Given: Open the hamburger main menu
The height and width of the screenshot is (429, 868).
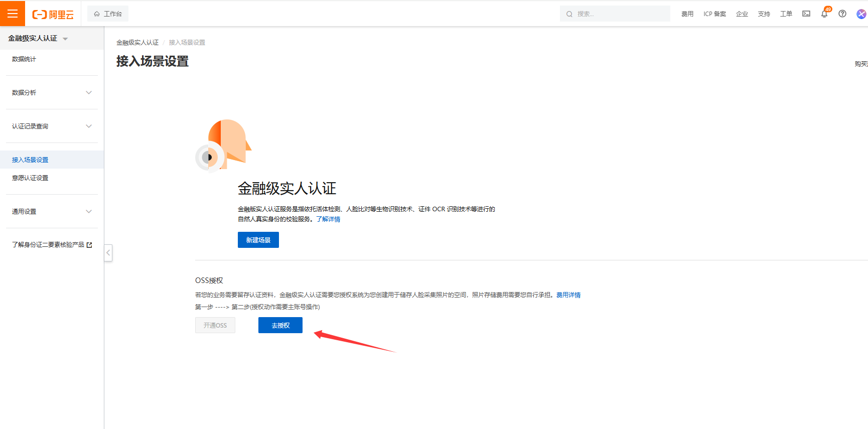Looking at the screenshot, I should pos(13,14).
